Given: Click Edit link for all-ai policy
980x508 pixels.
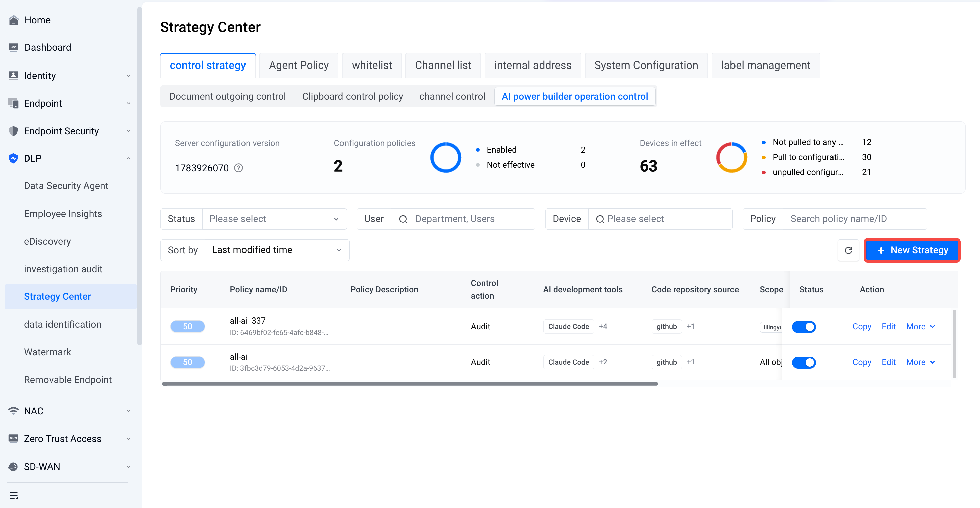Looking at the screenshot, I should click(888, 362).
